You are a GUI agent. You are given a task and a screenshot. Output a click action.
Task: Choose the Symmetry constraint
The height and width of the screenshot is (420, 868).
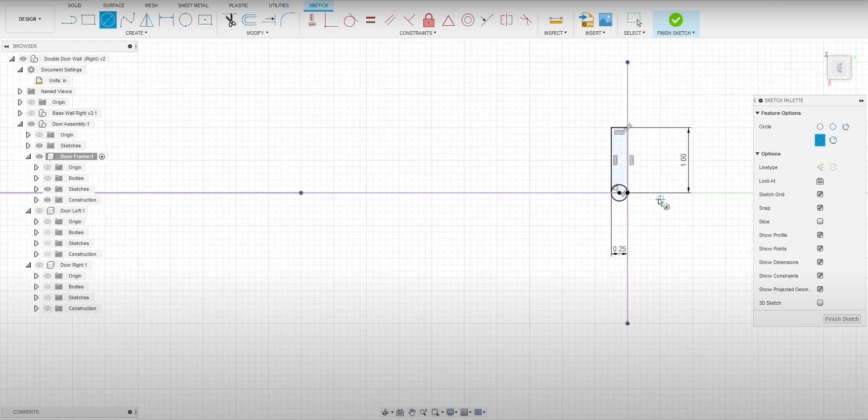[x=506, y=20]
